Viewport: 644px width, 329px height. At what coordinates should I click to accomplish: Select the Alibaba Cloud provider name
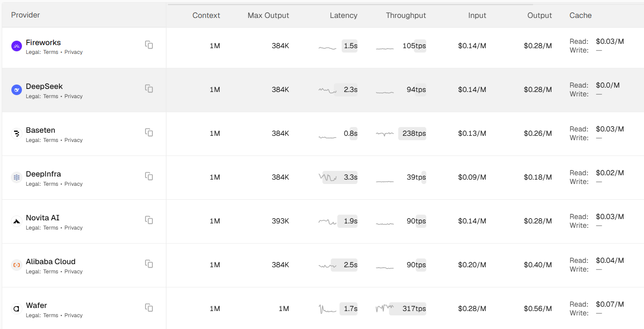click(x=51, y=262)
